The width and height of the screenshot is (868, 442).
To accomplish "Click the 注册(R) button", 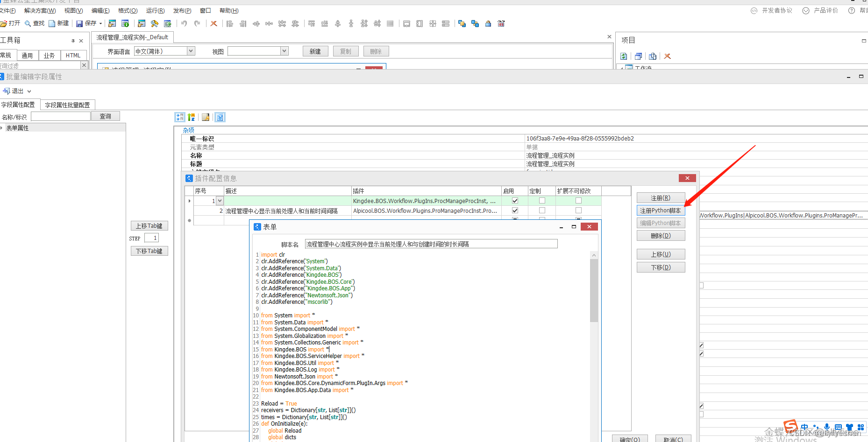I will point(661,198).
